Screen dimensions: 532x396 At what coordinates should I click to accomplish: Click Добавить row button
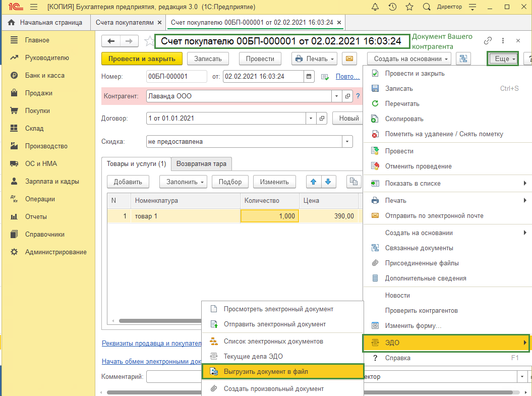pyautogui.click(x=128, y=182)
